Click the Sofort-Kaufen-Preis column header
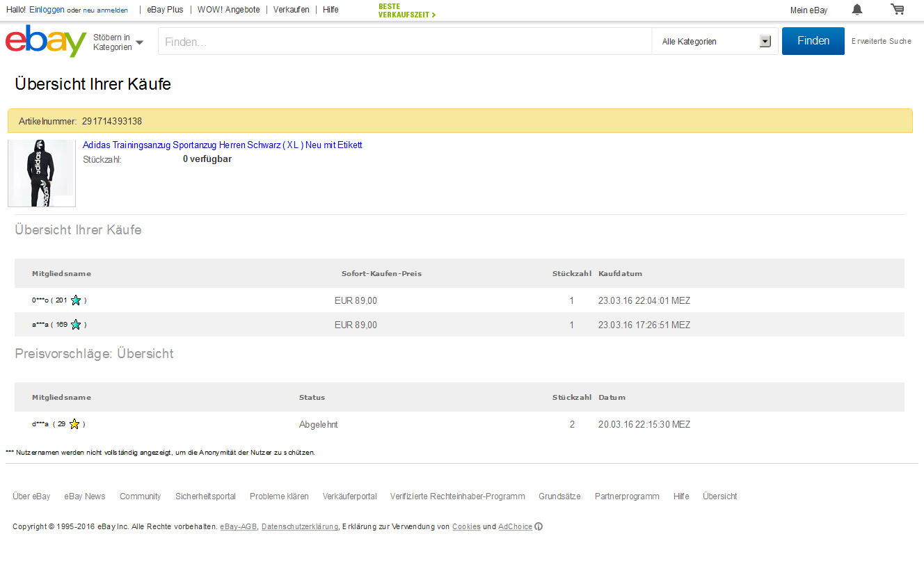 point(381,274)
